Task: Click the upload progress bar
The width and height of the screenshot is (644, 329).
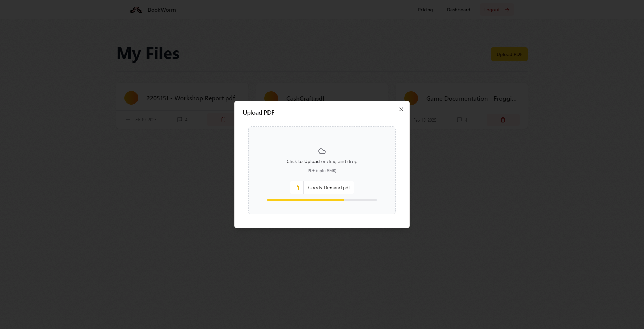Action: (x=322, y=200)
